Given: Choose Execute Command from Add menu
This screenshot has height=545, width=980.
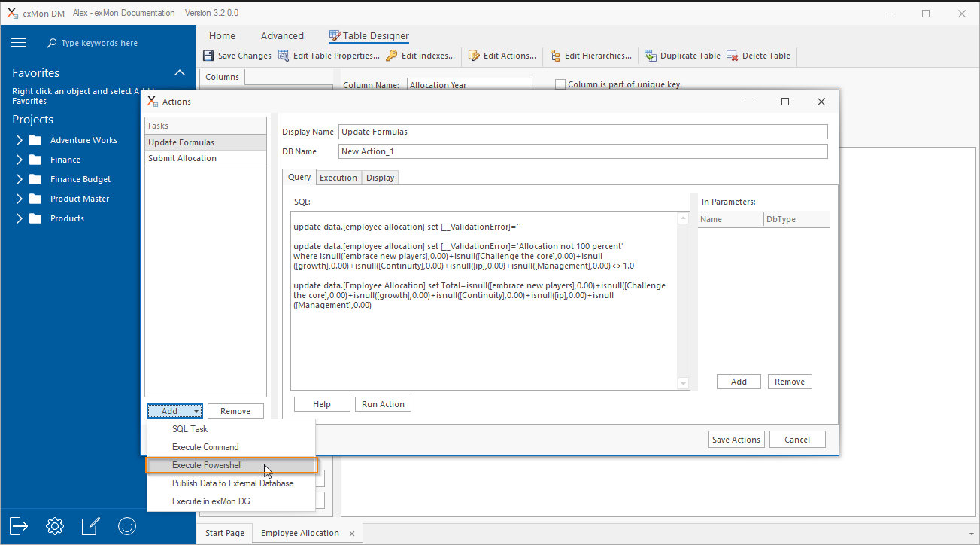Looking at the screenshot, I should (231, 447).
